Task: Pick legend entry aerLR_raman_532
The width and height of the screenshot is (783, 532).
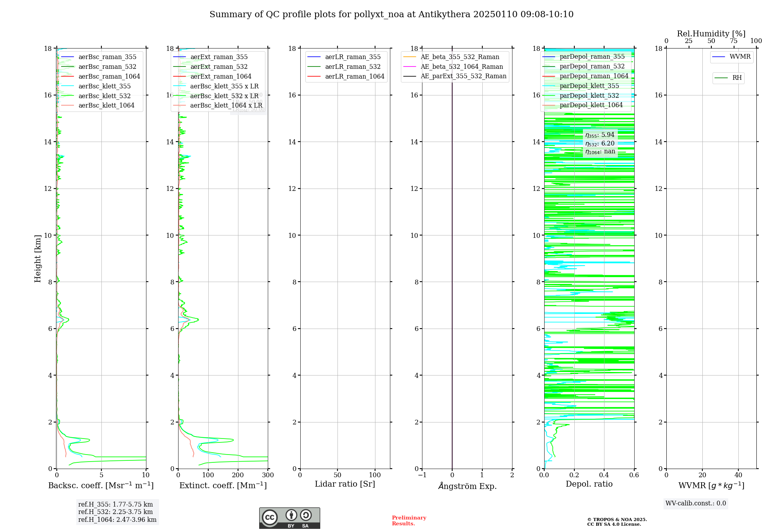Action: [x=344, y=67]
